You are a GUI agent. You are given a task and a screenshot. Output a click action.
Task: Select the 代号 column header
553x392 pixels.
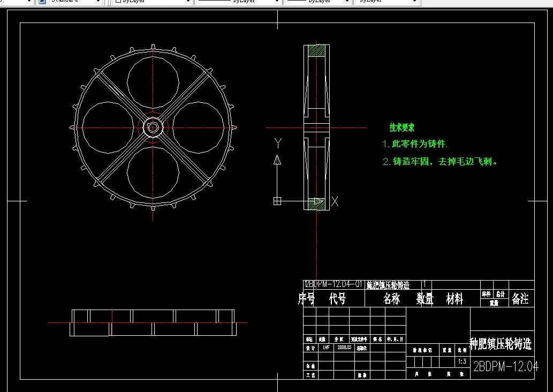tap(337, 299)
